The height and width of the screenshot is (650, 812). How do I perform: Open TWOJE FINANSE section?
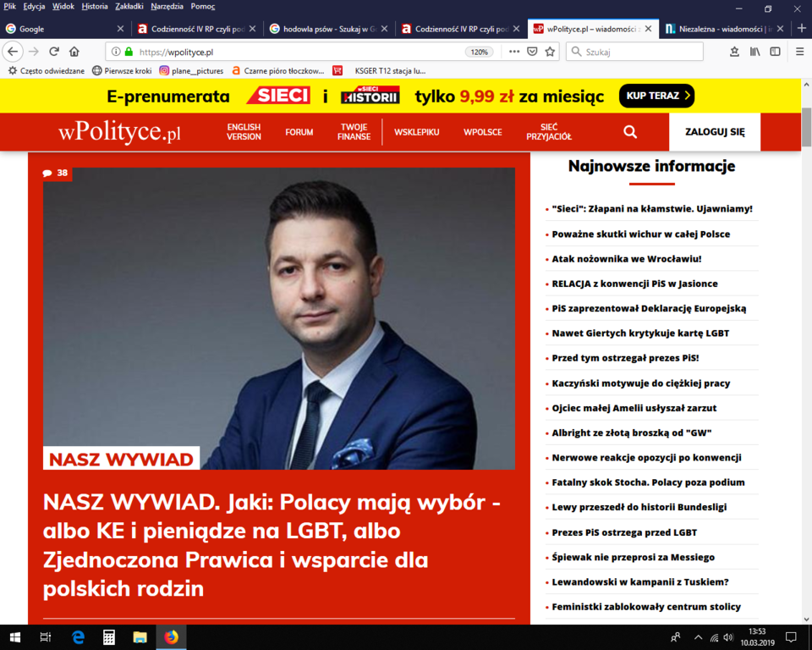[x=354, y=132]
